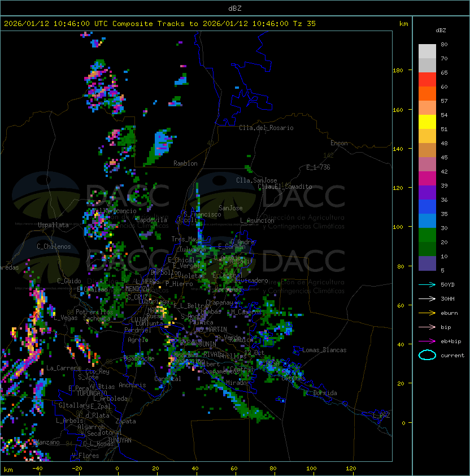Select the slate purple bottom dBZ swatch
Image resolution: width=470 pixels, height=476 pixels.
click(x=427, y=263)
